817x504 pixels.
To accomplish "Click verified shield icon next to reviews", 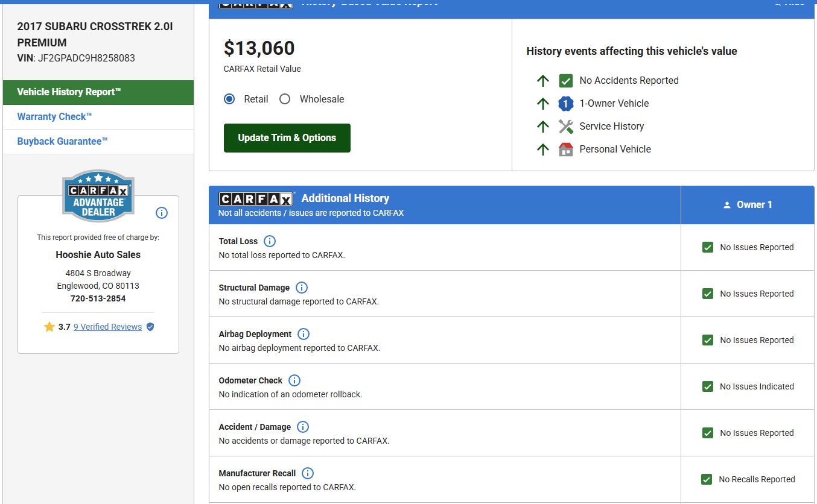I will [150, 327].
